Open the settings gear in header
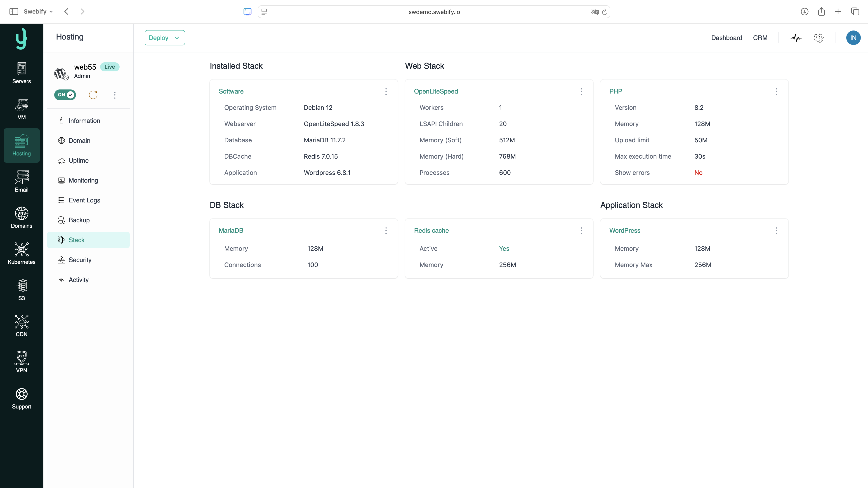This screenshot has width=868, height=488. tap(818, 38)
